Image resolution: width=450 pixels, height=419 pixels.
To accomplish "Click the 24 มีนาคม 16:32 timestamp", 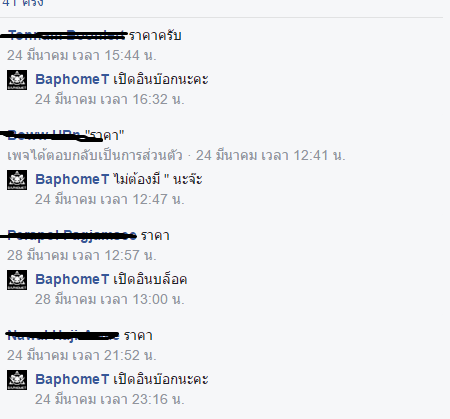I will tap(110, 99).
